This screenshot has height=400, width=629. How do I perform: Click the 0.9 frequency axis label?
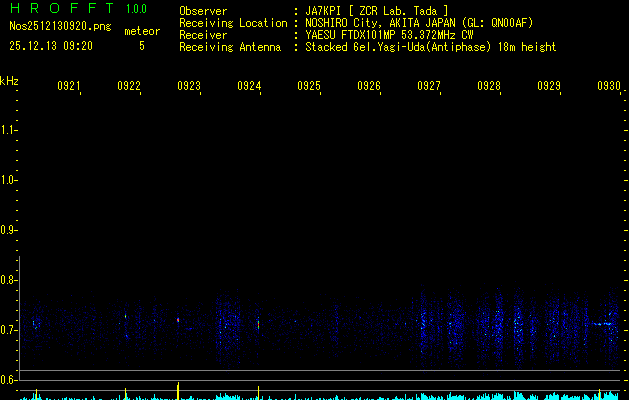click(x=9, y=230)
